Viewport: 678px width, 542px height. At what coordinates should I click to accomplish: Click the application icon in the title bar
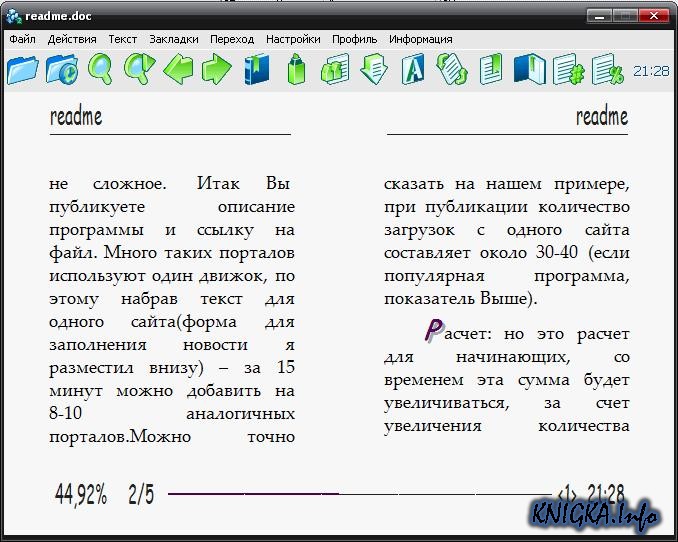(x=14, y=16)
